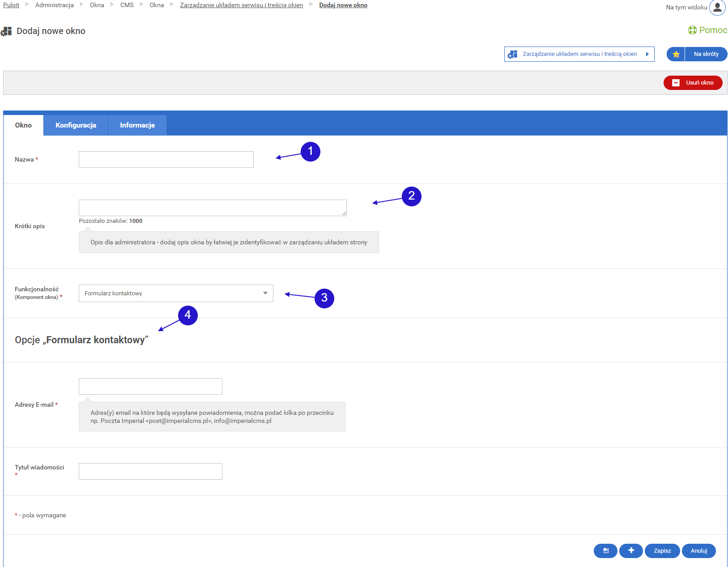Expand the Funkcjonalność dropdown arrow
This screenshot has width=728, height=567.
click(265, 293)
